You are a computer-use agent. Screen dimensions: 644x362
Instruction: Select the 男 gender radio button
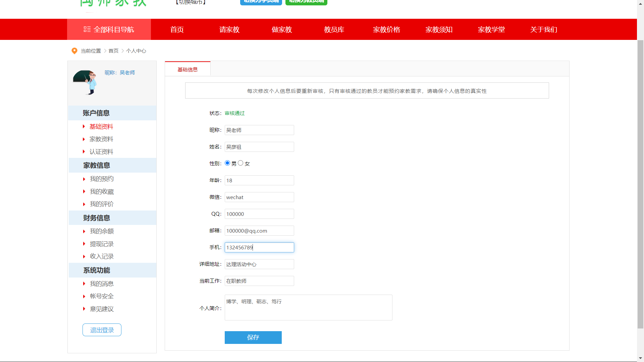(x=227, y=163)
